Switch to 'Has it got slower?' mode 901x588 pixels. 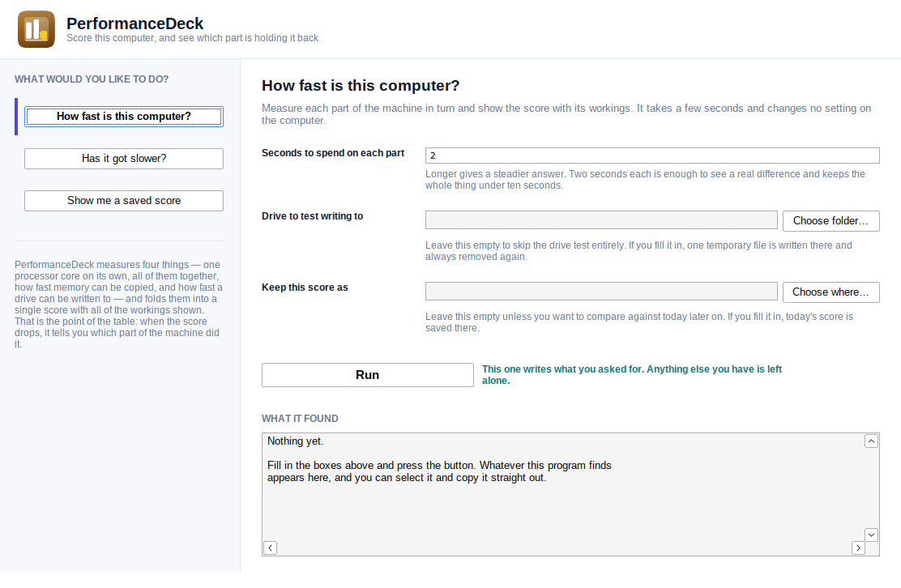pos(123,159)
